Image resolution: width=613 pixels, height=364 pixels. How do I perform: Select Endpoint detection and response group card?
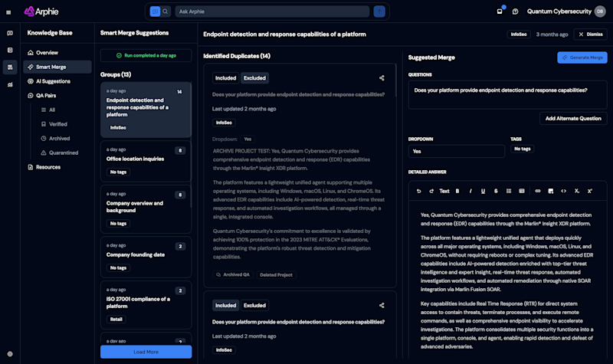pos(146,110)
